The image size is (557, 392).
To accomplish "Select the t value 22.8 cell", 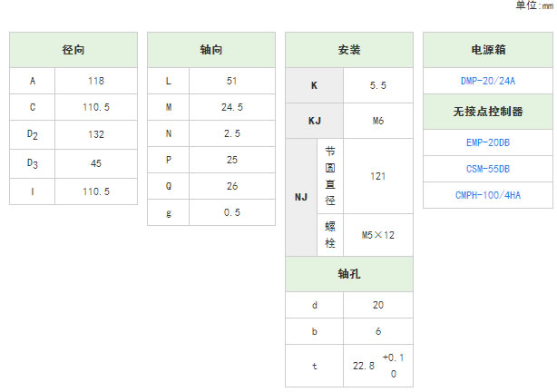I will (x=378, y=366).
